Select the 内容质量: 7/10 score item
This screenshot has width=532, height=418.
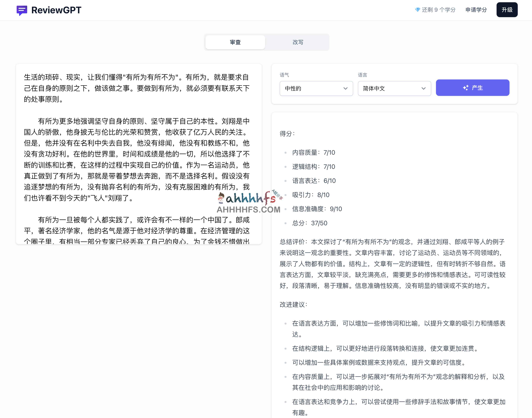pyautogui.click(x=313, y=152)
